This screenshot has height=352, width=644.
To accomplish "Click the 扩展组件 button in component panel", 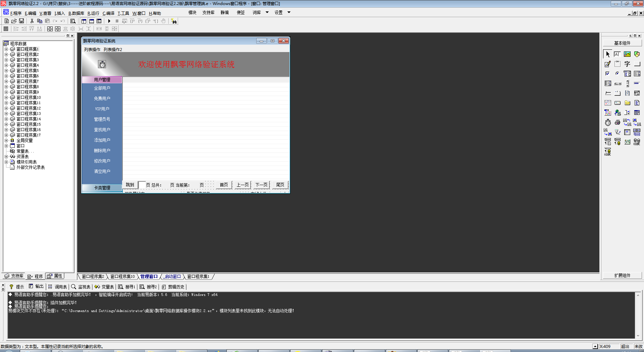I will point(622,275).
